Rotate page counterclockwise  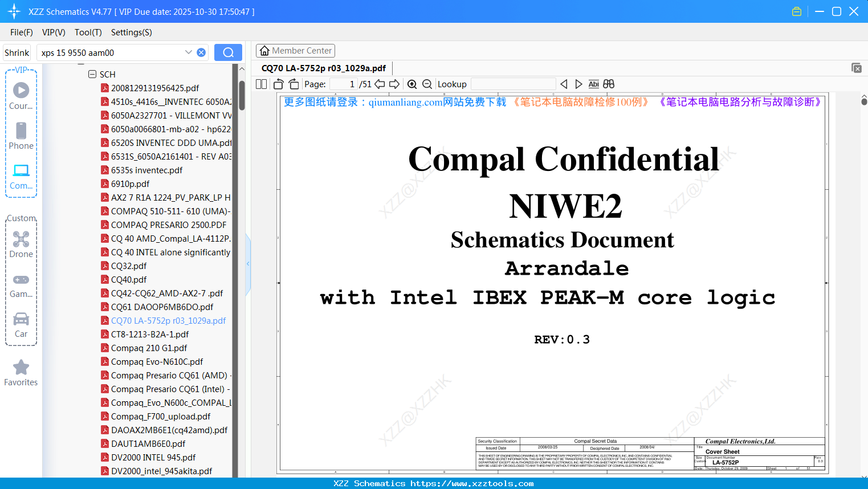tap(278, 84)
